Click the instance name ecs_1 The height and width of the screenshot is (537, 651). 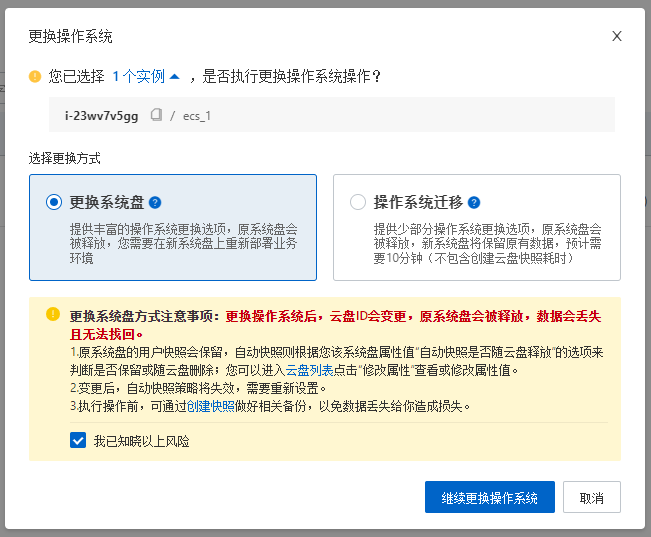click(197, 115)
